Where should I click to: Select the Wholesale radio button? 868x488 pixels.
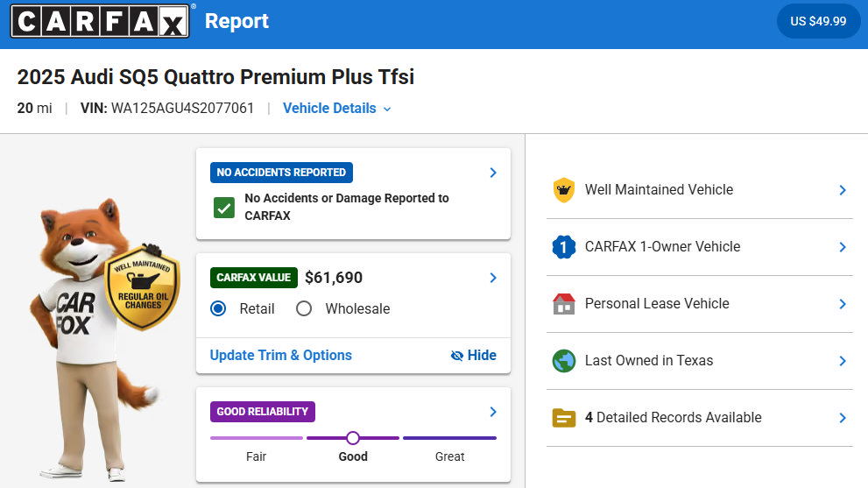click(x=304, y=308)
